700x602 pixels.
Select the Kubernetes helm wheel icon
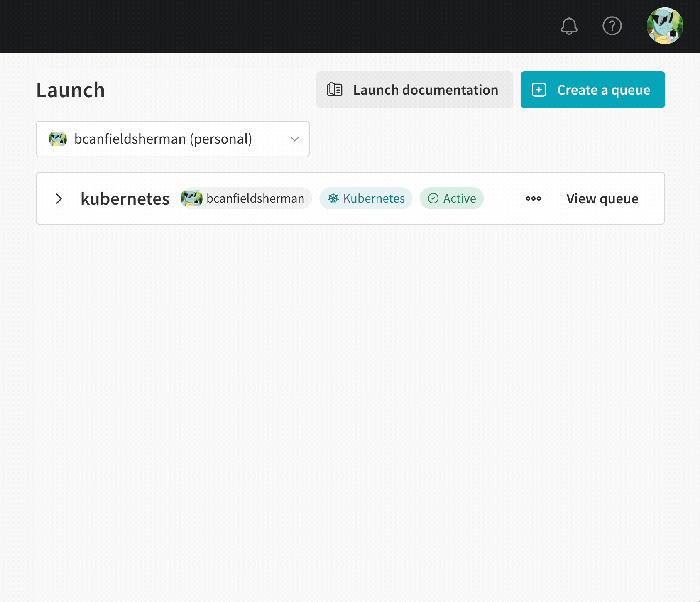(333, 198)
